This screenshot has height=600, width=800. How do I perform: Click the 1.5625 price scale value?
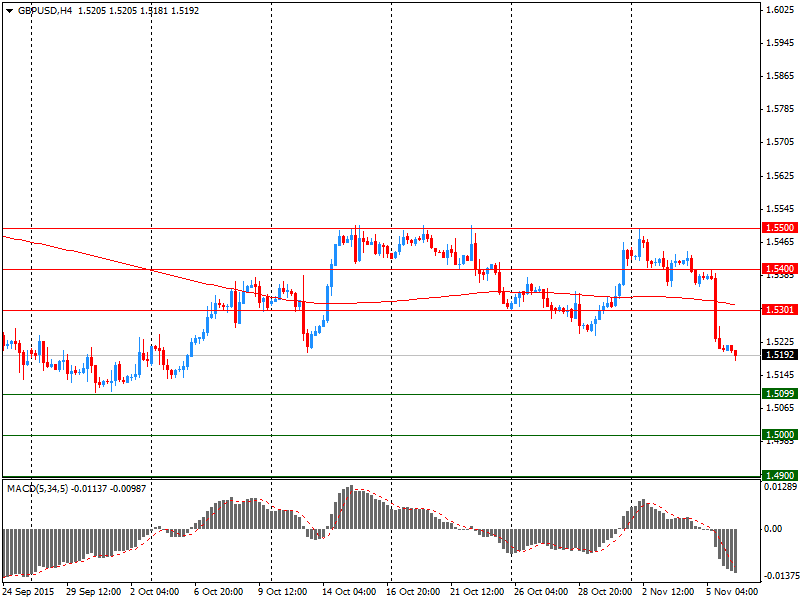(x=780, y=176)
